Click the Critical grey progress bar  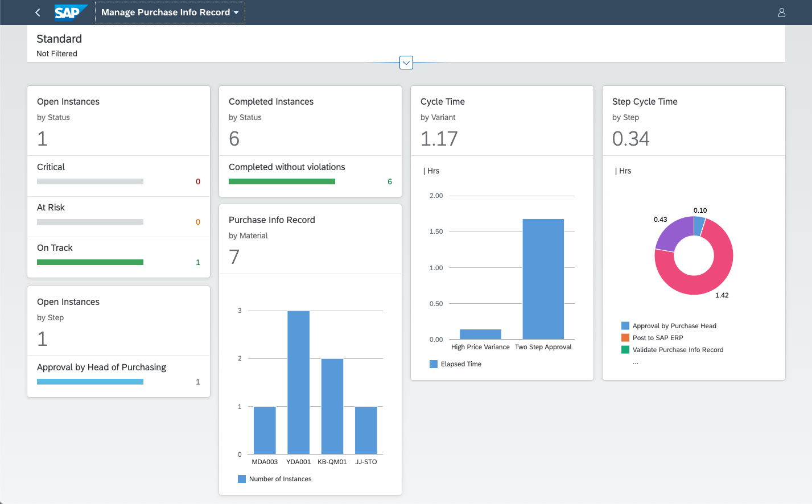pyautogui.click(x=90, y=181)
